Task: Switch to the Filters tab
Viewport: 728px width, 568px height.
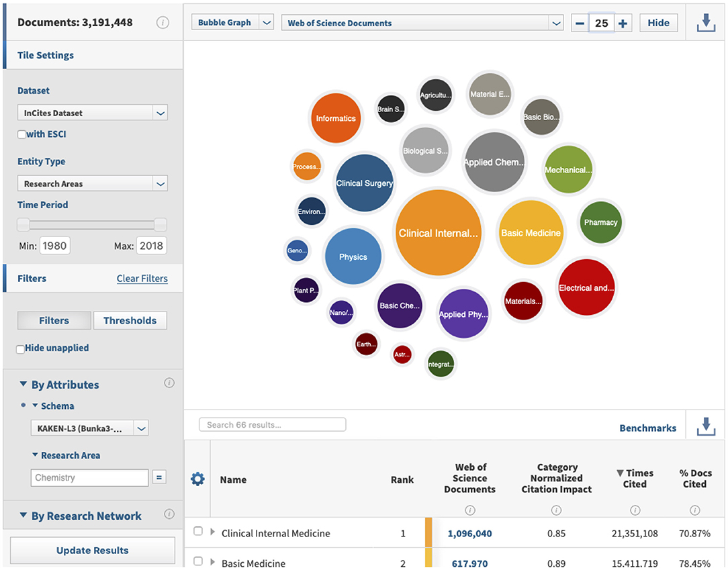Action: [x=54, y=320]
